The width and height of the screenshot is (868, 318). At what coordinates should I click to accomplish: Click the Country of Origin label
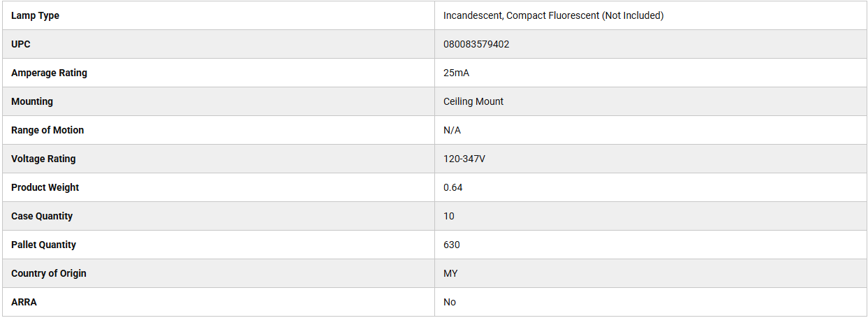point(49,273)
